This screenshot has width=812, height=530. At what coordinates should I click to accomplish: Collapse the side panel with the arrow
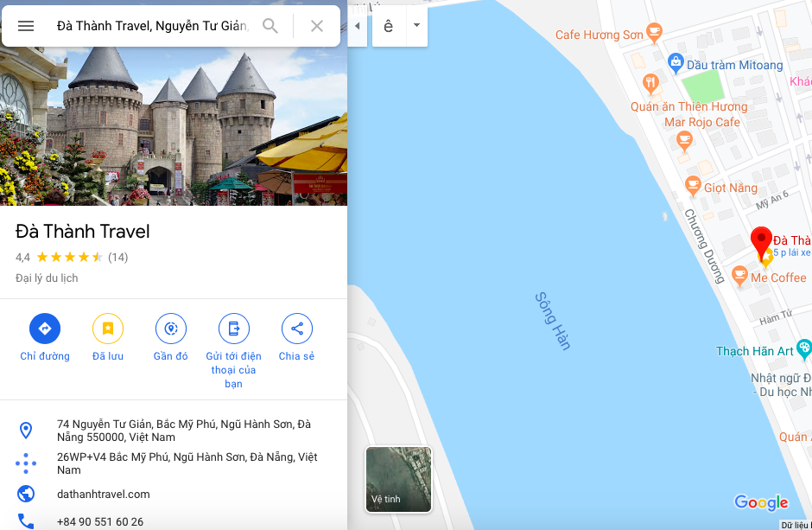pyautogui.click(x=358, y=25)
